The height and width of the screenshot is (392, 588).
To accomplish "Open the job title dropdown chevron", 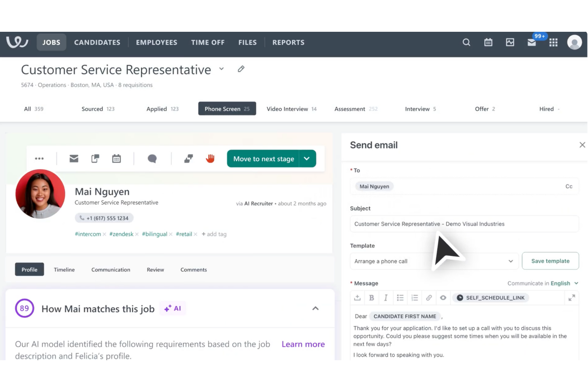I will (x=221, y=69).
